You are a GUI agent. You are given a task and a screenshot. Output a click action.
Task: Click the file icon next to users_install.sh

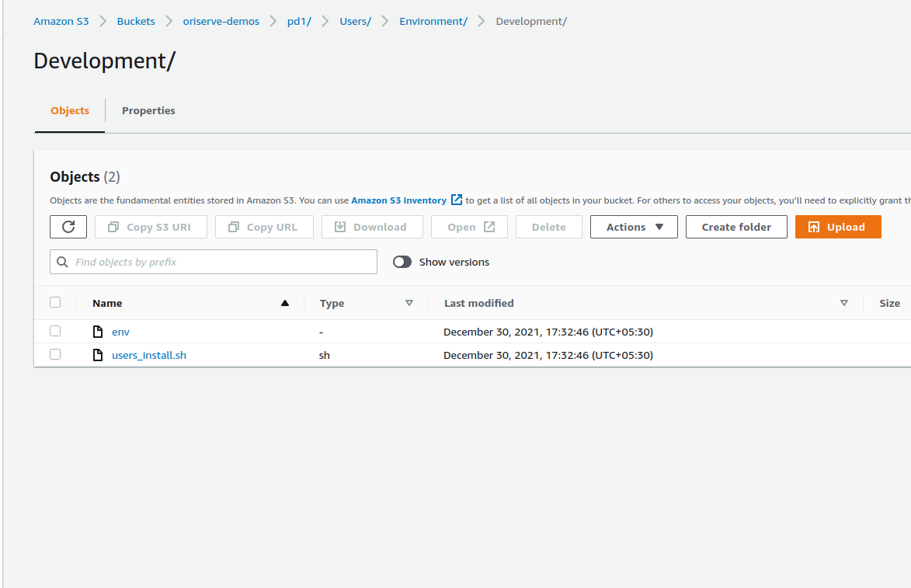coord(98,355)
